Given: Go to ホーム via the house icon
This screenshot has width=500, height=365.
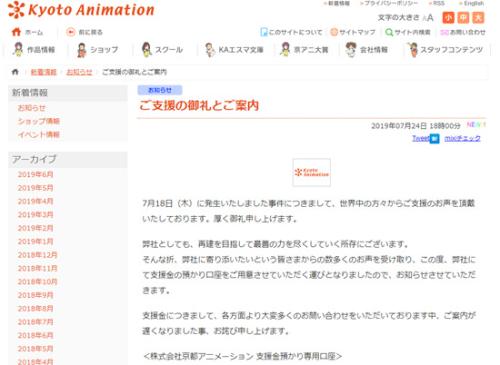Looking at the screenshot, I should click(16, 32).
